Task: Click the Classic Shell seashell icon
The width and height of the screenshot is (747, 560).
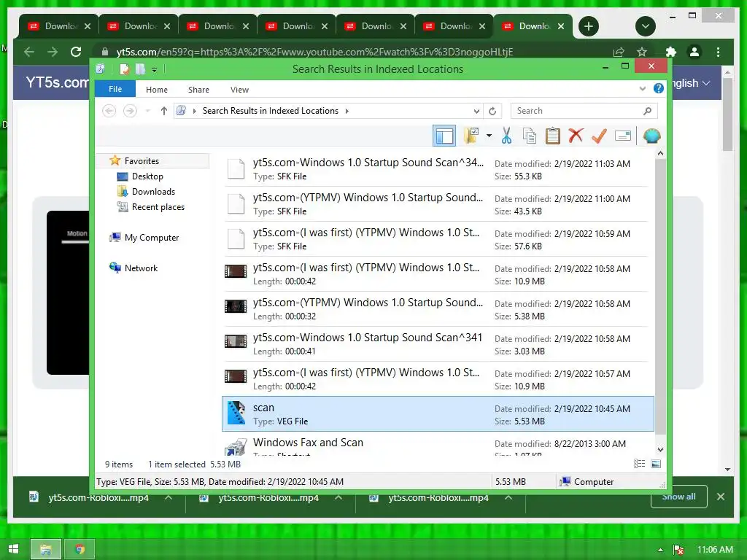Action: point(651,136)
